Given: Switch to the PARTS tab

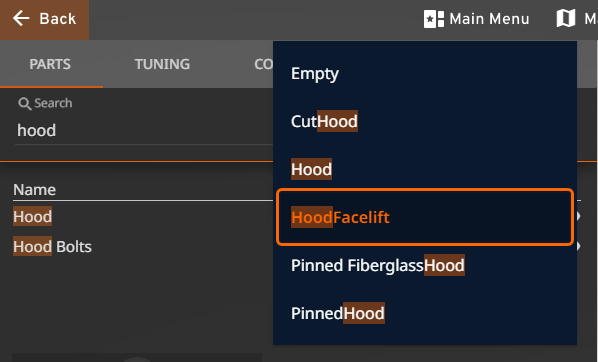Looking at the screenshot, I should click(x=50, y=64).
